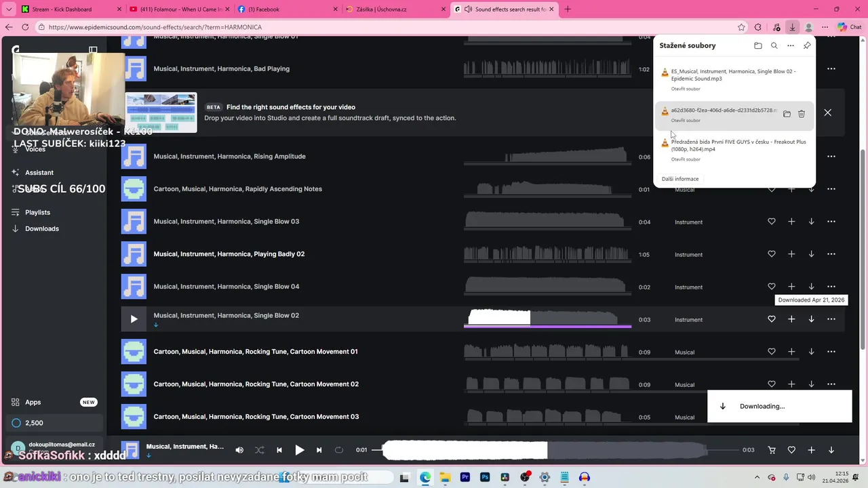Add Playing Badly 02 to a playlist
This screenshot has height=488, width=868.
tap(791, 254)
